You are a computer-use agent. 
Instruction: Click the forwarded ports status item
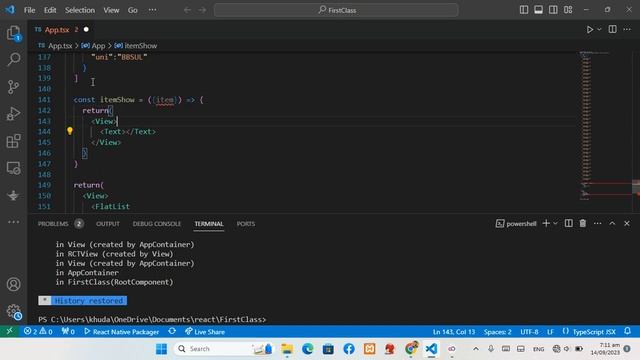pos(68,331)
